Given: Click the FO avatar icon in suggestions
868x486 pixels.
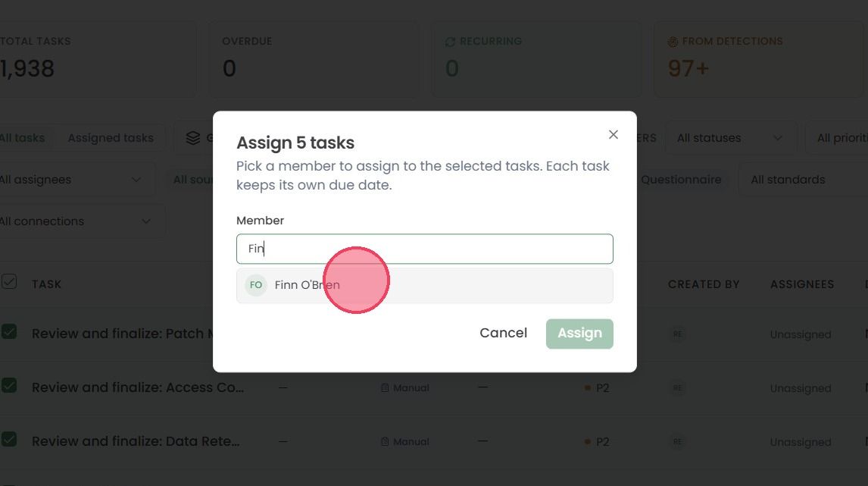Looking at the screenshot, I should (x=256, y=285).
